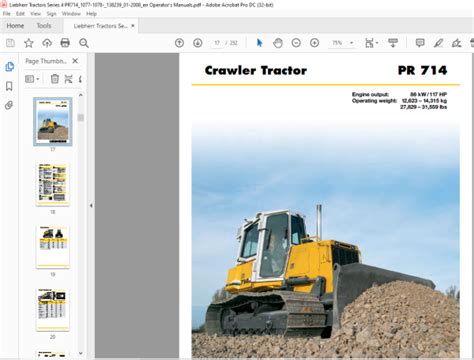
Task: Close the Page Thumbnails panel
Action: pos(75,61)
